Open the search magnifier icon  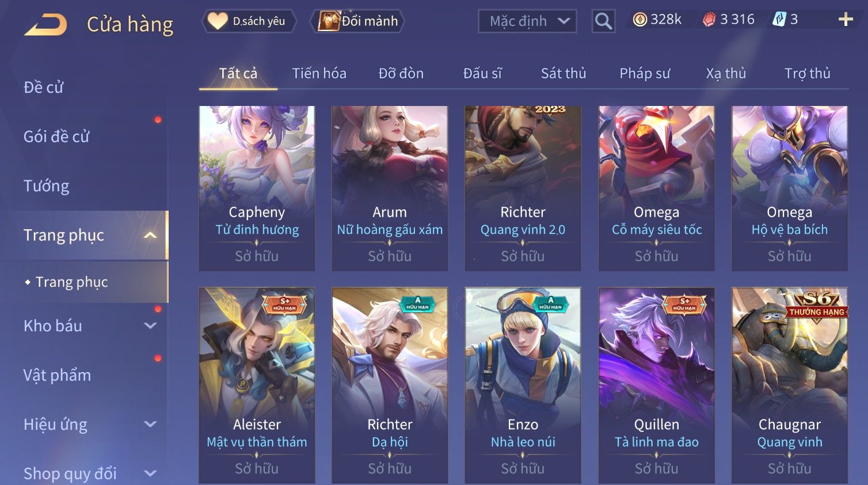pyautogui.click(x=603, y=21)
